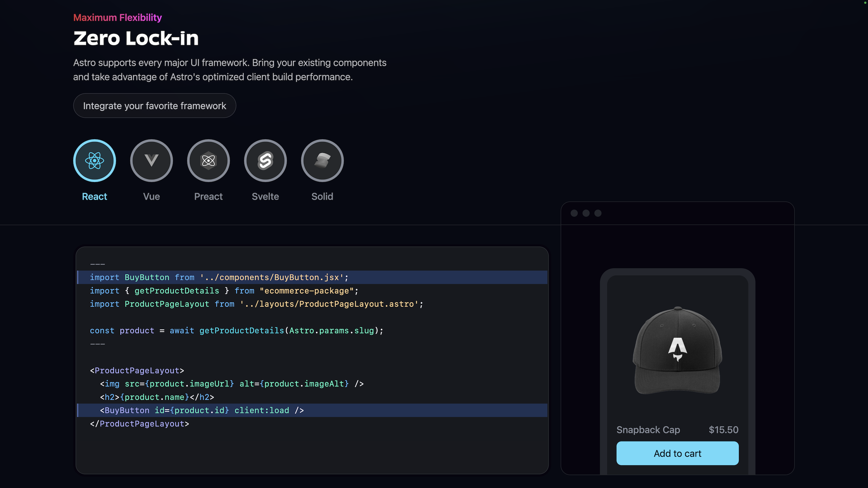Pick the Svelte framework icon
868x488 pixels.
coord(265,161)
